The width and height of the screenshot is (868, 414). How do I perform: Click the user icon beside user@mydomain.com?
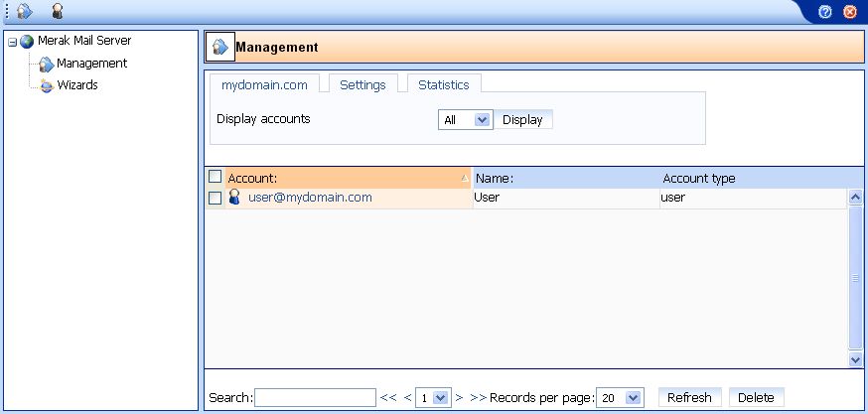tap(234, 197)
